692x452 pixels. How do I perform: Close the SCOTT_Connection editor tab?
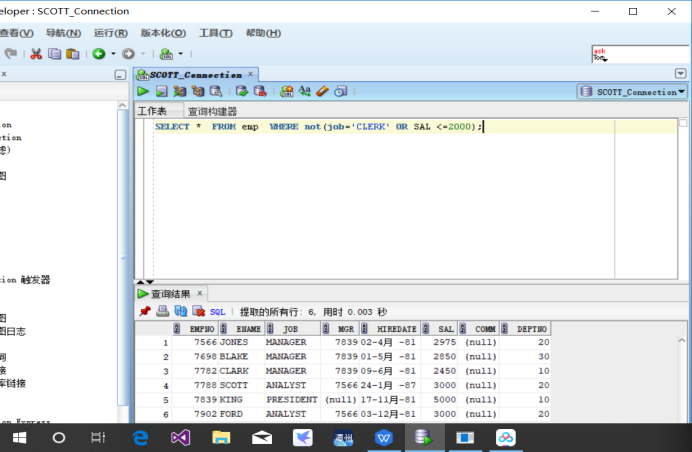[x=250, y=74]
